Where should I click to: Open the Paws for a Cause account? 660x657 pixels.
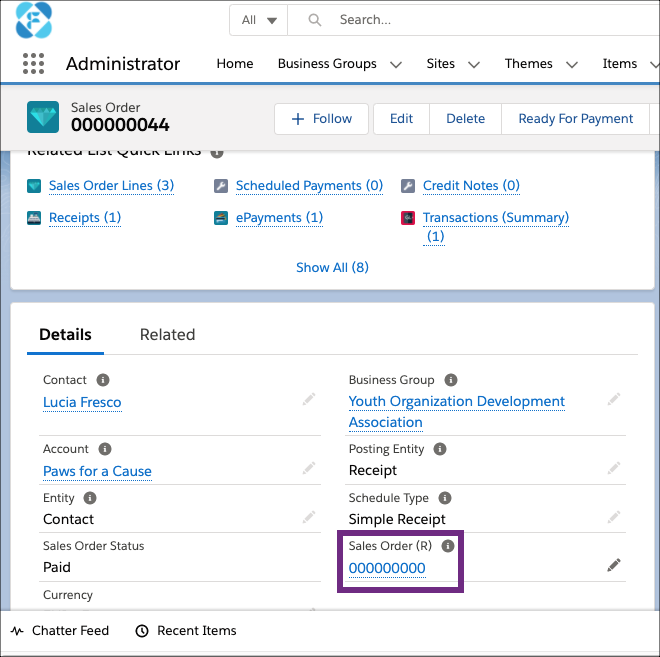[97, 471]
